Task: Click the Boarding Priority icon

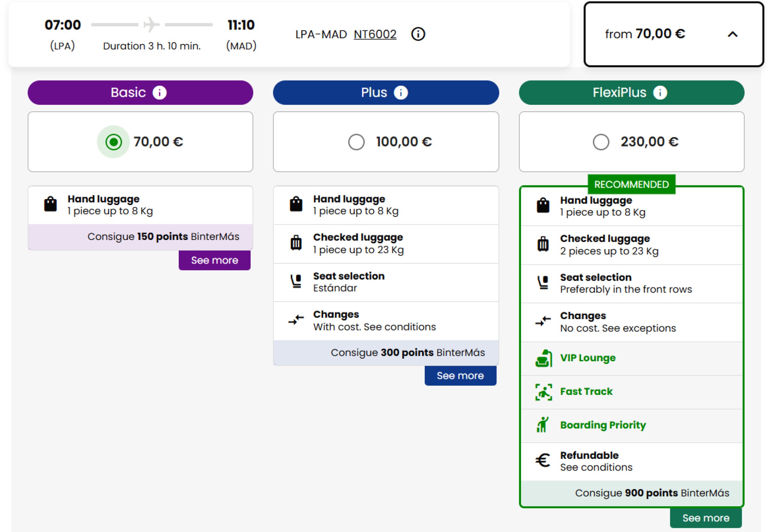Action: pyautogui.click(x=543, y=425)
